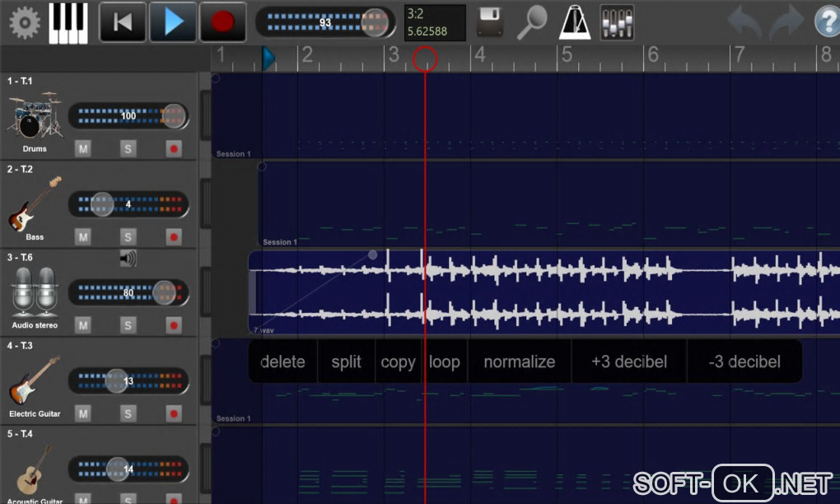Select the Bass guitar instrument icon

click(x=35, y=203)
